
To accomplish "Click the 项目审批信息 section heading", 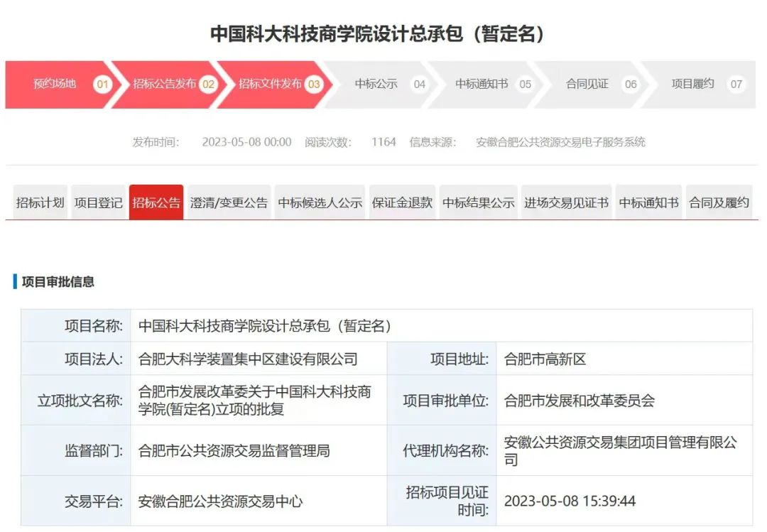I will pyautogui.click(x=58, y=282).
